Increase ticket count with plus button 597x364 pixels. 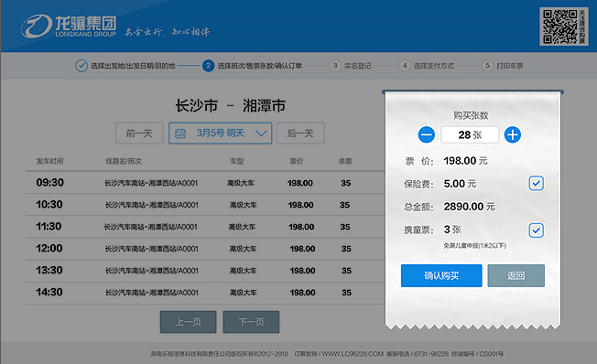pyautogui.click(x=513, y=134)
